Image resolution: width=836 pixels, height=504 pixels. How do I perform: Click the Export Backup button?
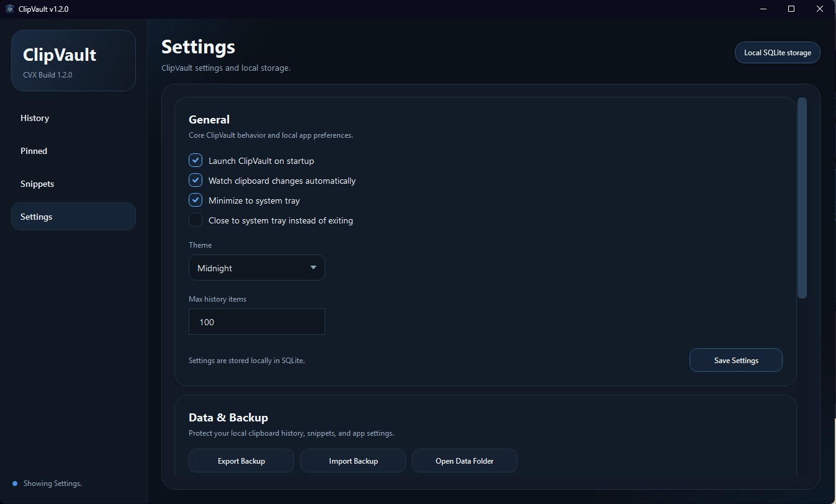[241, 461]
